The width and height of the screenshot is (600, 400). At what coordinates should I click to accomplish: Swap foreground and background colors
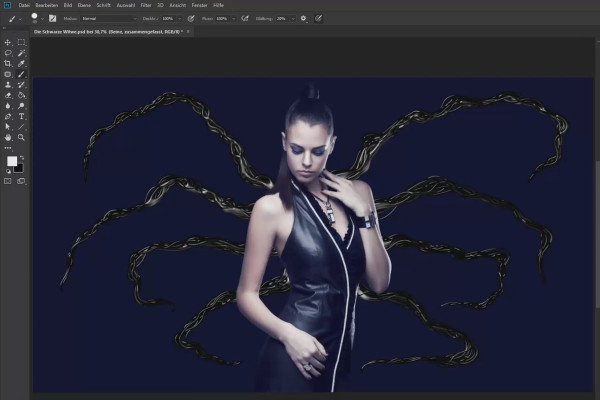(22, 158)
